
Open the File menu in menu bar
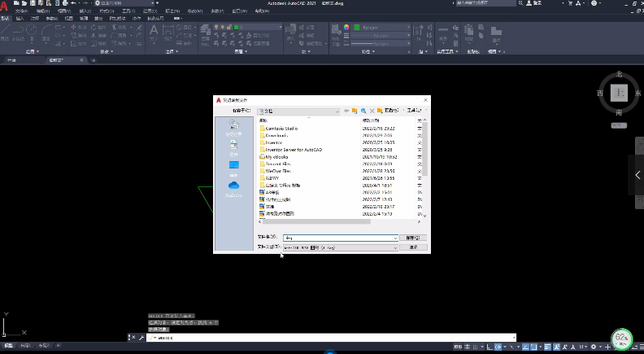[x=21, y=11]
